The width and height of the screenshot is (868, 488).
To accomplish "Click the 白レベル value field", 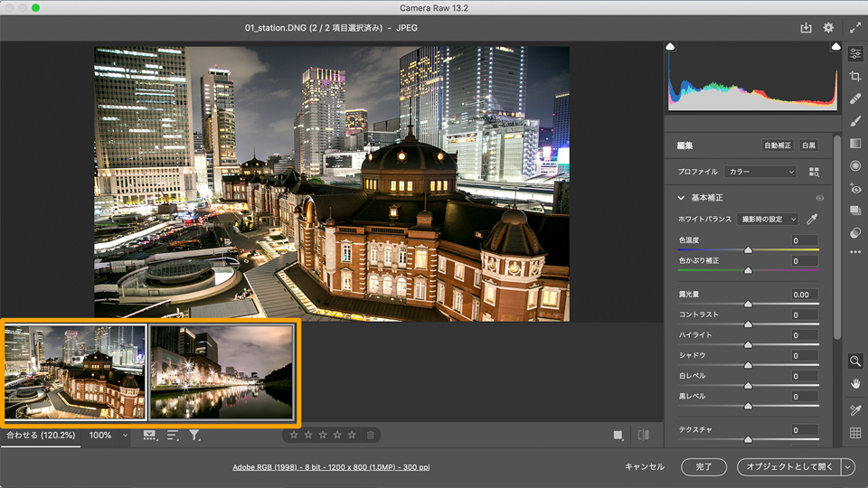I will coord(805,376).
